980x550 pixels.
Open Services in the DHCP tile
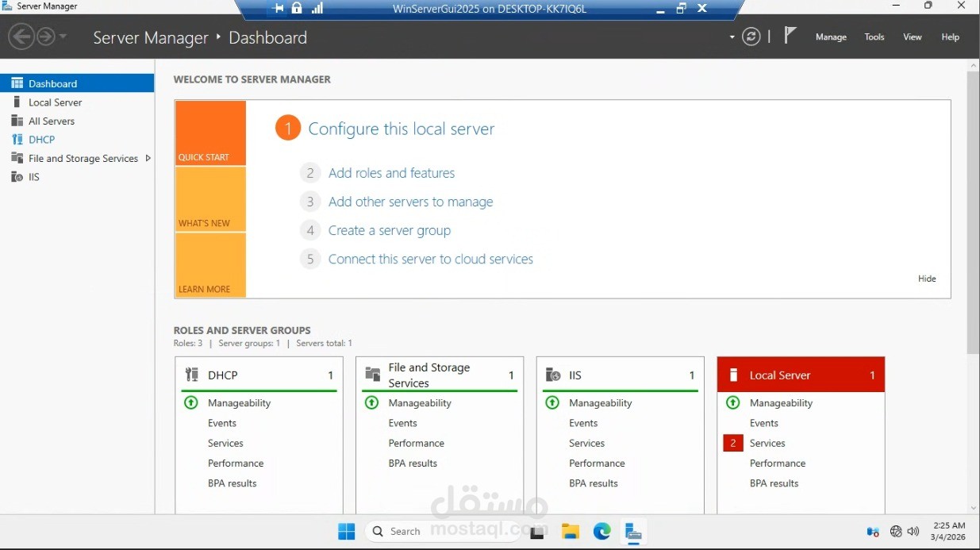(225, 443)
